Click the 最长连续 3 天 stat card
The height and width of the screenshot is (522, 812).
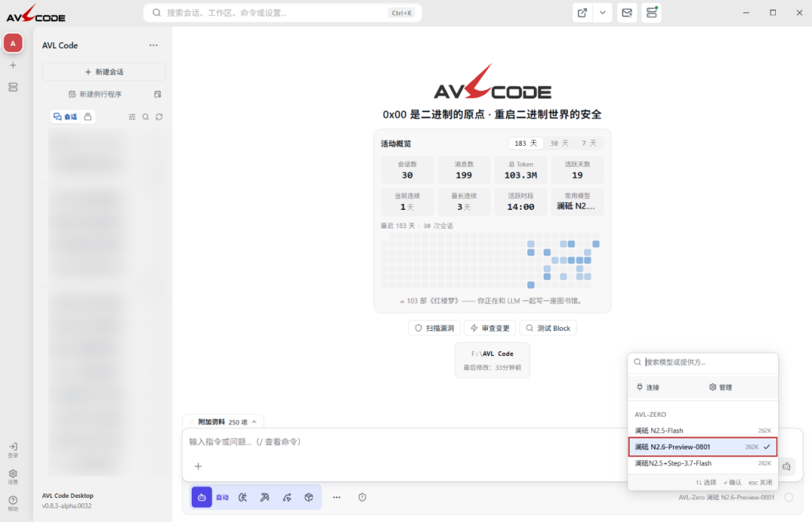coord(464,202)
